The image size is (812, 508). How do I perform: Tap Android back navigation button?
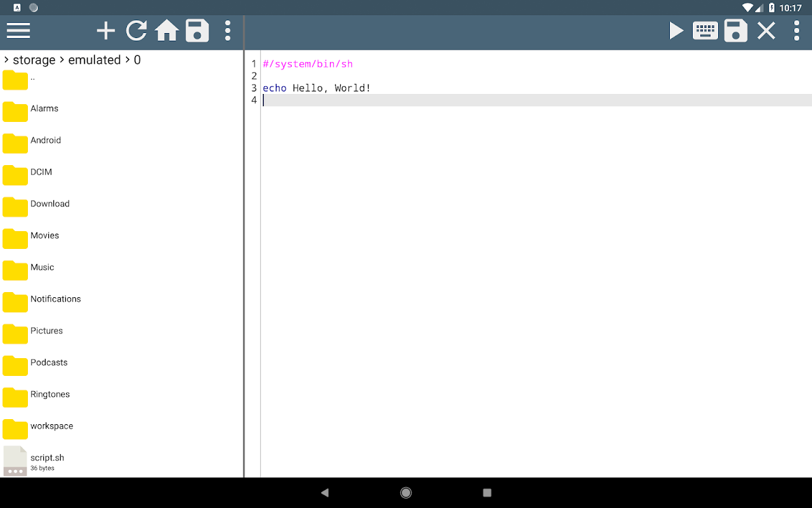325,493
